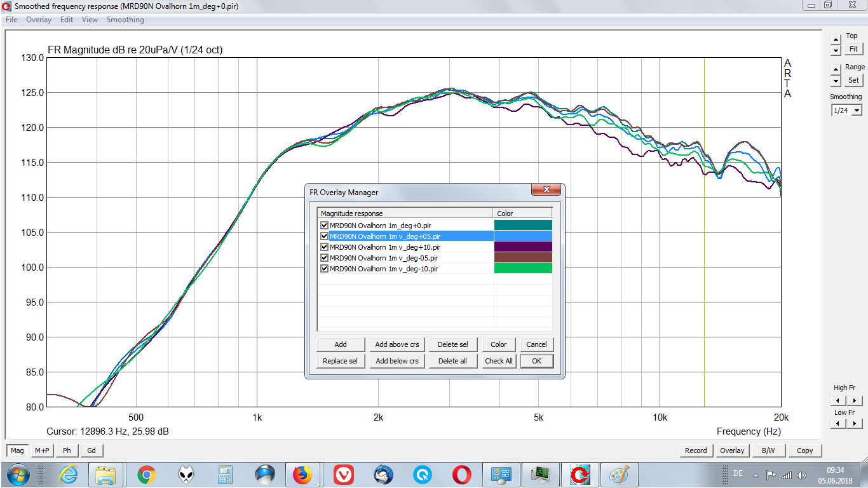
Task: Click the ARTA taskbar icon
Action: click(580, 475)
